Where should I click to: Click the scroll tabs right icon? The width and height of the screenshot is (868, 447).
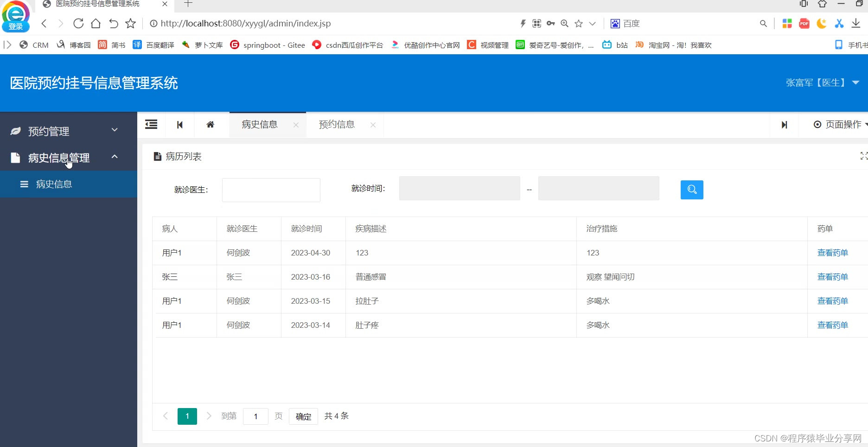point(784,125)
